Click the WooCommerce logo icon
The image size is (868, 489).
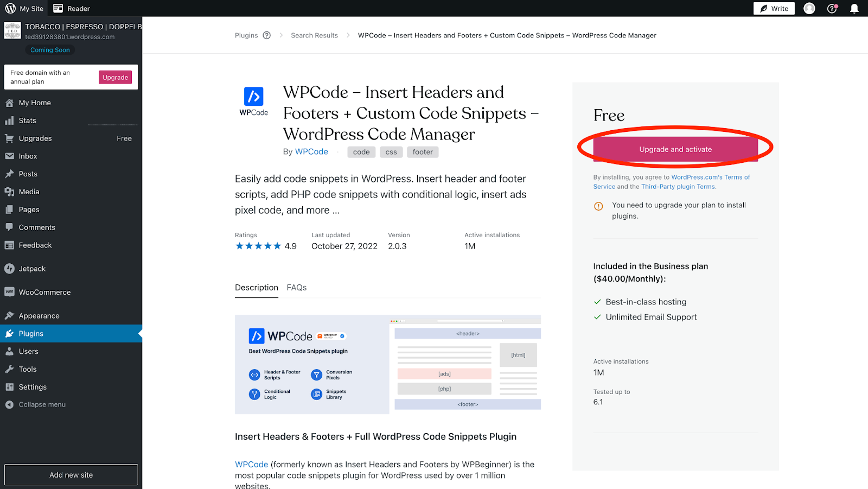(9, 292)
